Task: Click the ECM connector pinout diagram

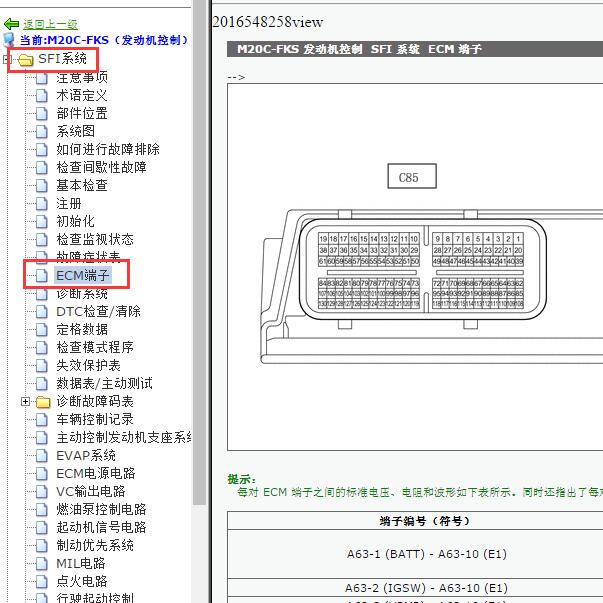Action: (423, 269)
